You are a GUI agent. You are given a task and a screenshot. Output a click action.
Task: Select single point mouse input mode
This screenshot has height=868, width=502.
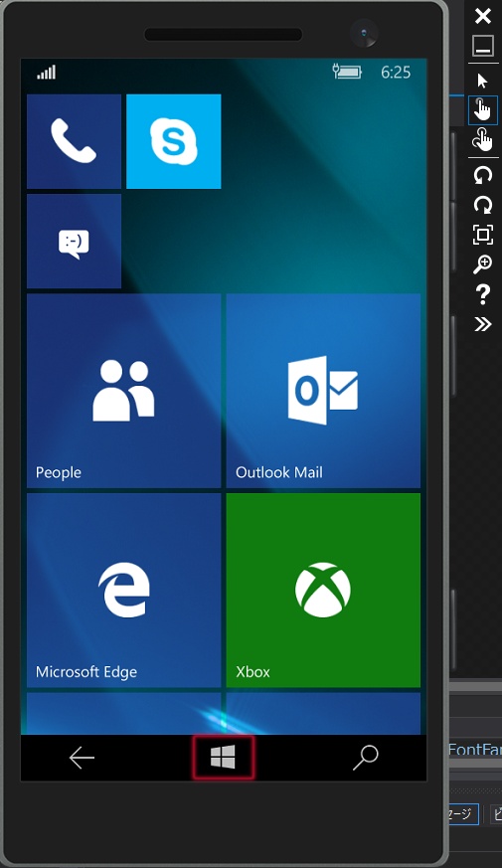(x=483, y=81)
